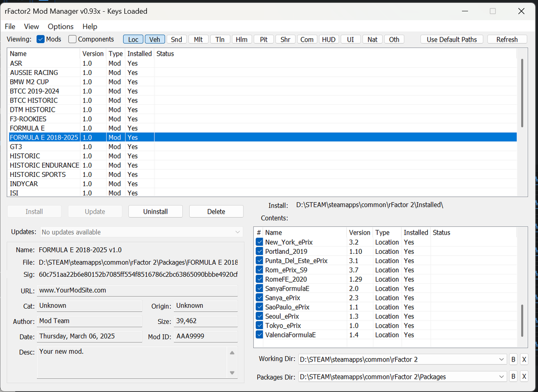Enable the Components viewing checkbox

click(x=72, y=39)
